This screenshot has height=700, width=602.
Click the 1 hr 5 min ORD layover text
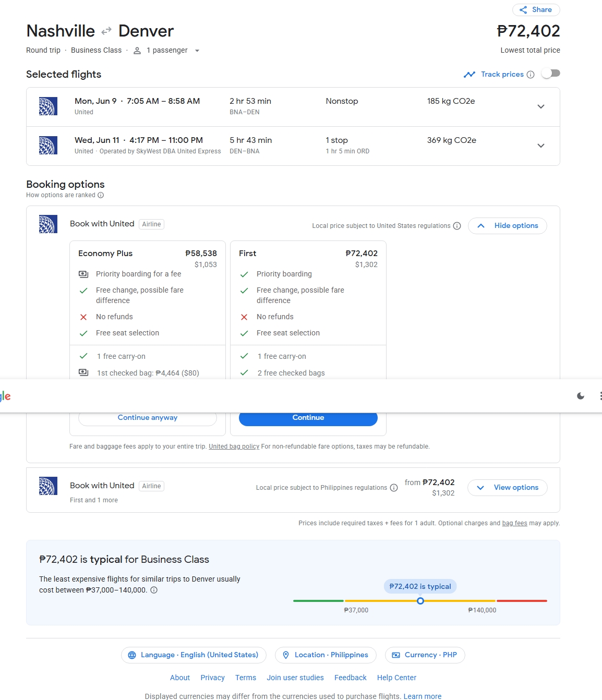(x=347, y=151)
